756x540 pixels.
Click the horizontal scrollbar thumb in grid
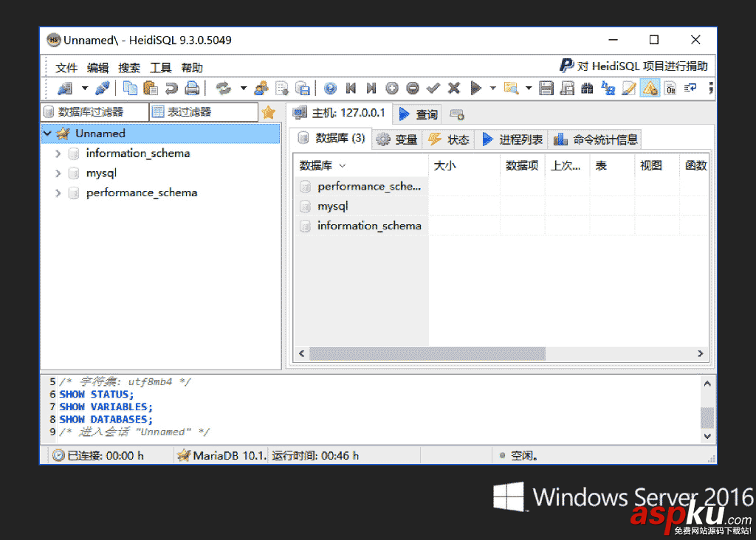(x=427, y=353)
